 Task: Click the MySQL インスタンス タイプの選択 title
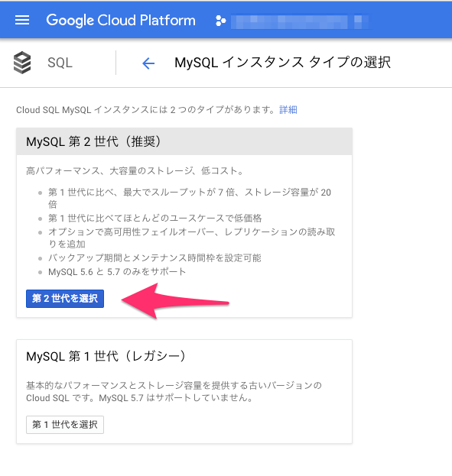(282, 63)
